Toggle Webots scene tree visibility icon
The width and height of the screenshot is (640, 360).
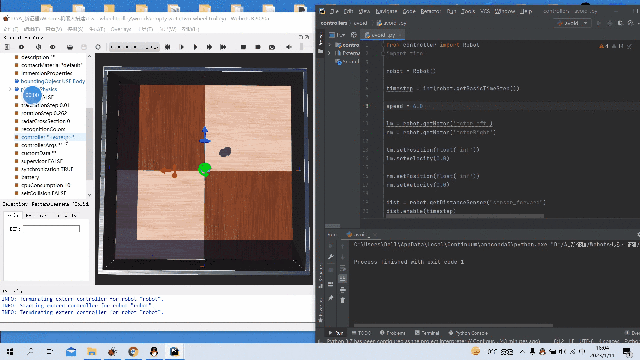coord(7,47)
